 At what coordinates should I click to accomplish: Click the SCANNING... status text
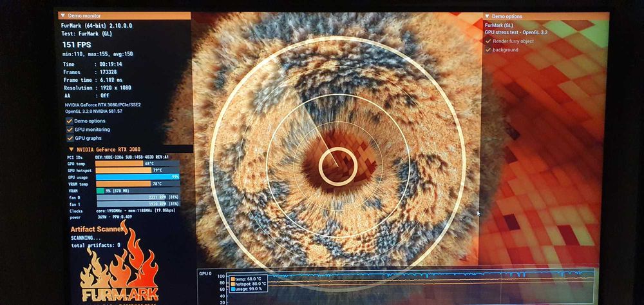pyautogui.click(x=86, y=238)
